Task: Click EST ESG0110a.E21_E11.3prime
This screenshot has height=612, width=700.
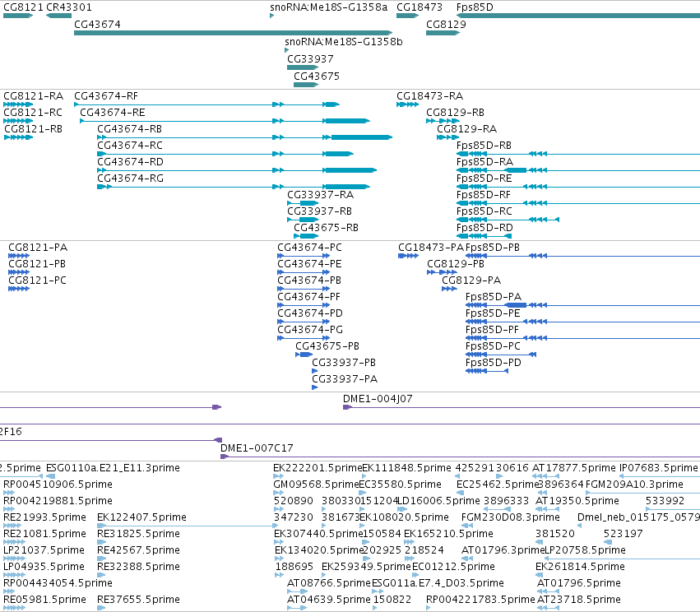Action: 113,468
